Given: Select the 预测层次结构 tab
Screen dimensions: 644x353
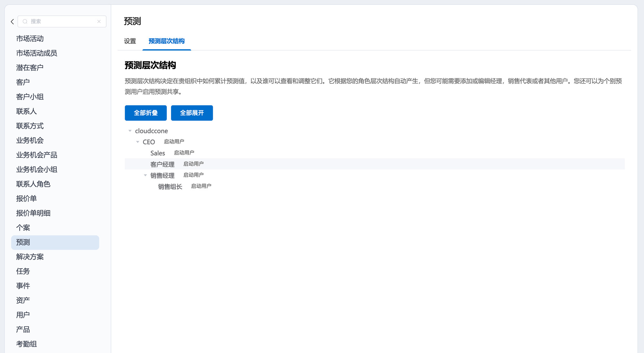Looking at the screenshot, I should pos(166,41).
